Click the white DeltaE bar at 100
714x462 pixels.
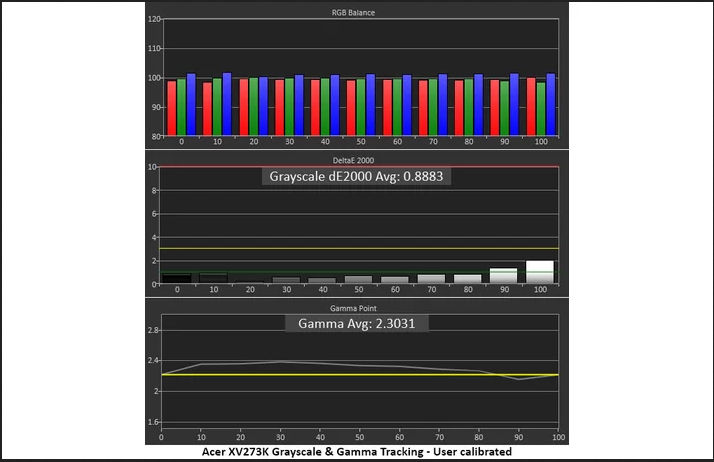pos(540,272)
